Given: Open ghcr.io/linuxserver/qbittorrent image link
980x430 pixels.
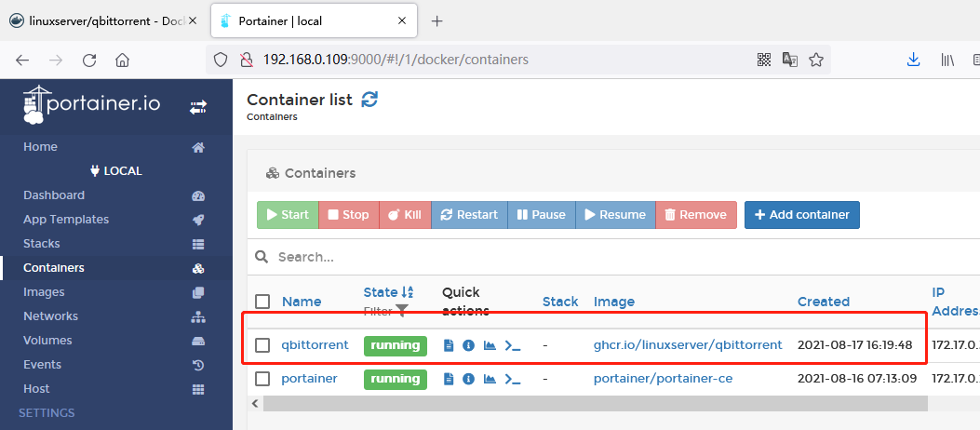Looking at the screenshot, I should pyautogui.click(x=688, y=344).
